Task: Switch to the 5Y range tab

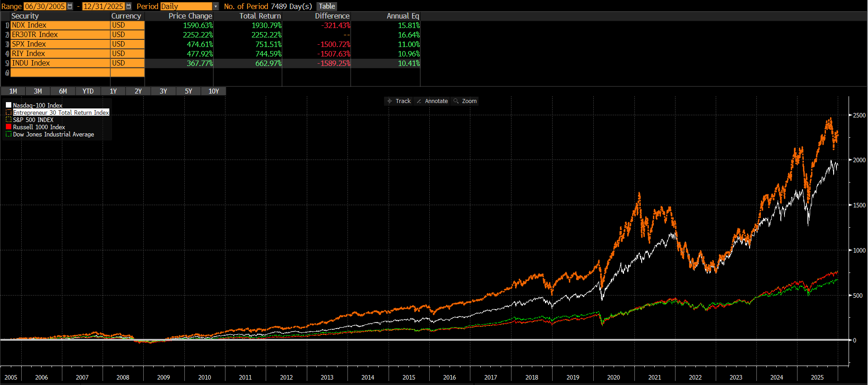Action: click(x=188, y=91)
